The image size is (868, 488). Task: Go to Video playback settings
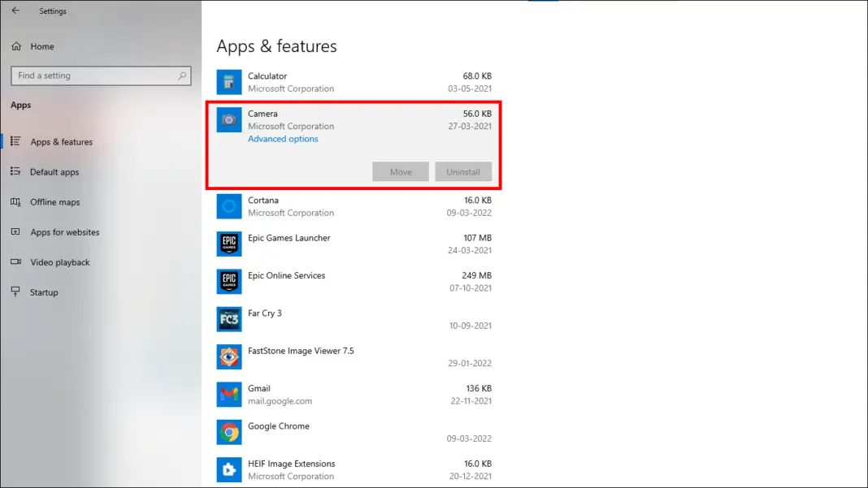click(59, 262)
